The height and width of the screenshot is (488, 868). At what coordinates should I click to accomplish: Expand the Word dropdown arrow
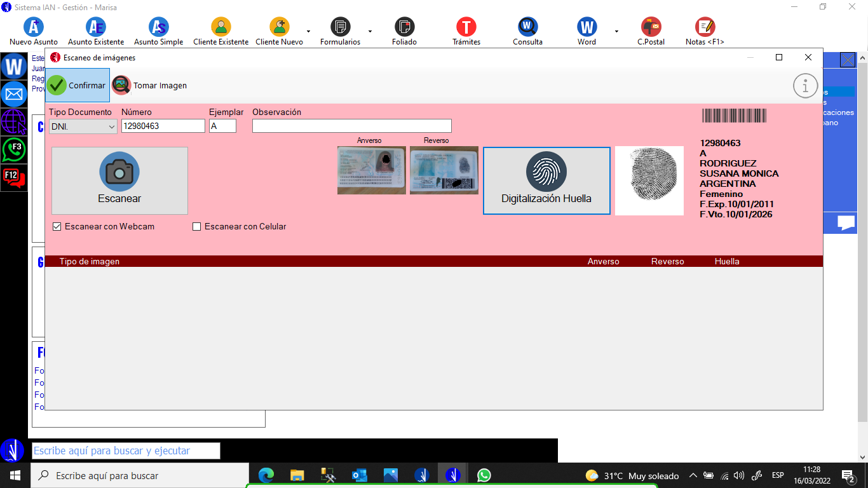[x=616, y=30]
